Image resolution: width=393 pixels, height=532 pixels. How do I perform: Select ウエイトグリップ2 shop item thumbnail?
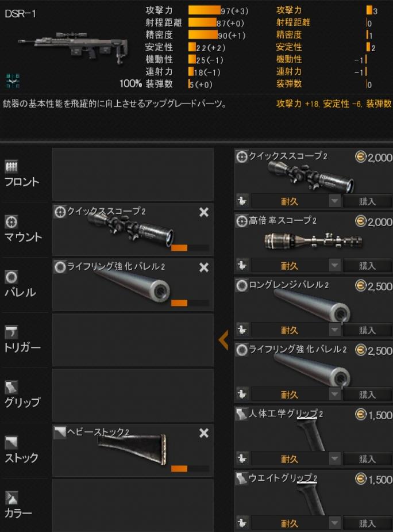pos(310,499)
